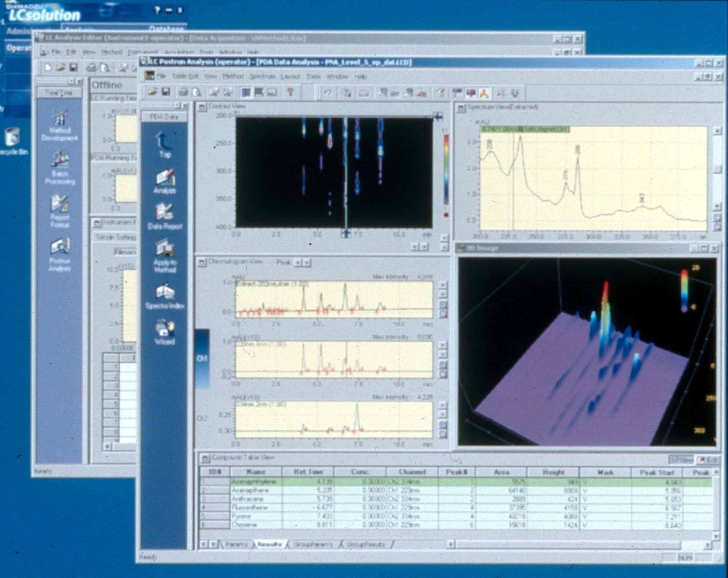This screenshot has width=728, height=578.
Task: Open the Tools menu in Postrun Analysis
Action: click(x=313, y=77)
